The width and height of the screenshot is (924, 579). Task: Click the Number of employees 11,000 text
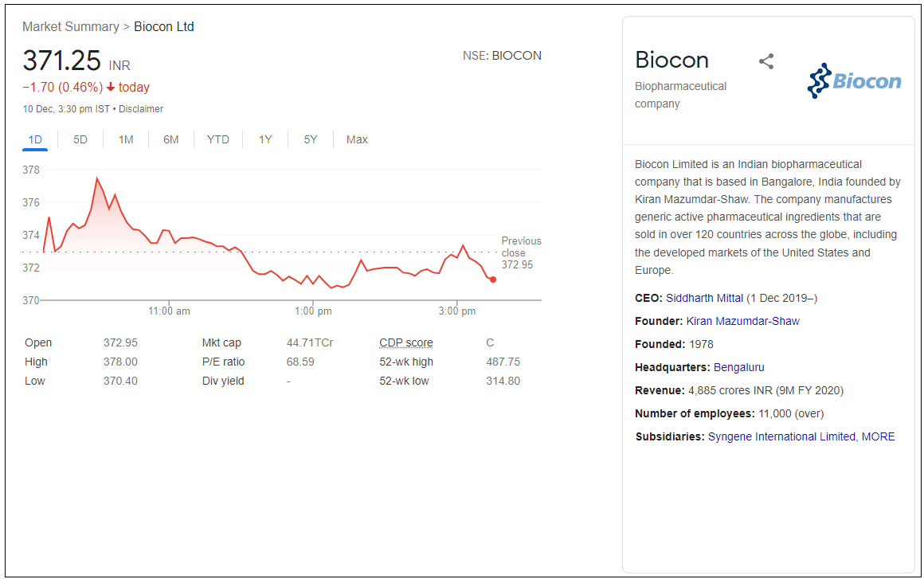(x=729, y=413)
